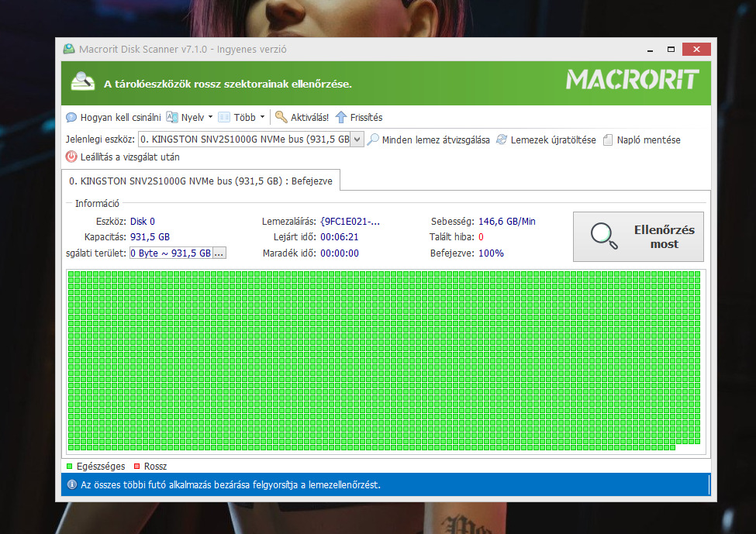Screen dimensions: 756x534
Task: Click the Nyelv language icon
Action: (171, 117)
